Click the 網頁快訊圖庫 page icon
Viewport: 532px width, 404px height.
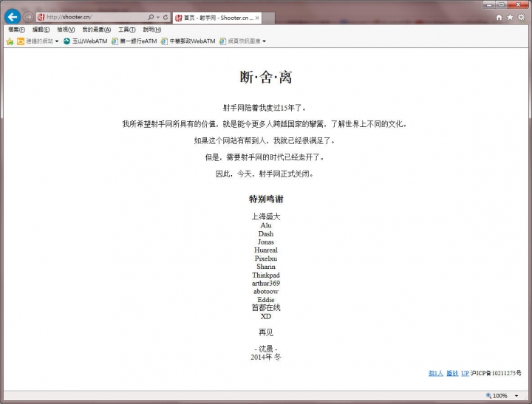(222, 41)
